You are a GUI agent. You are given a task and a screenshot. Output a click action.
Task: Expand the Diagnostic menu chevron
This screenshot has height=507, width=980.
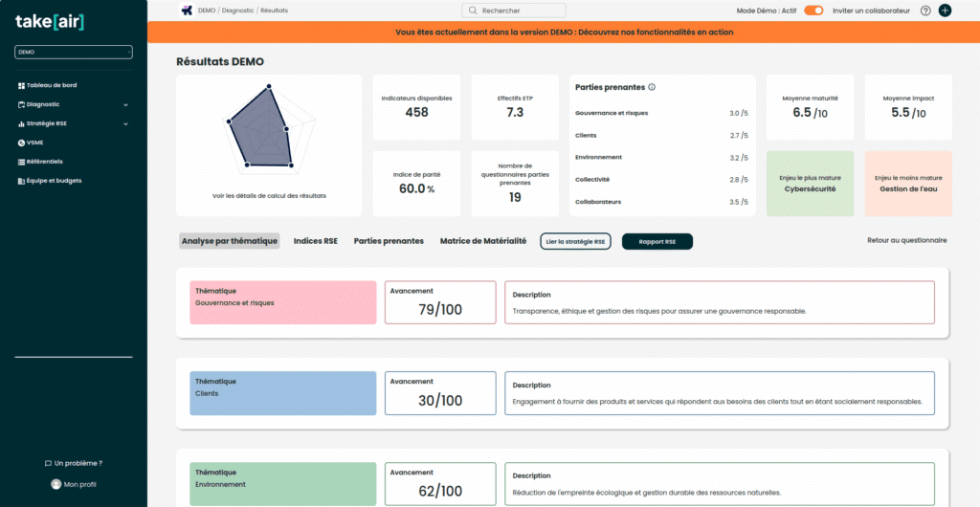125,104
